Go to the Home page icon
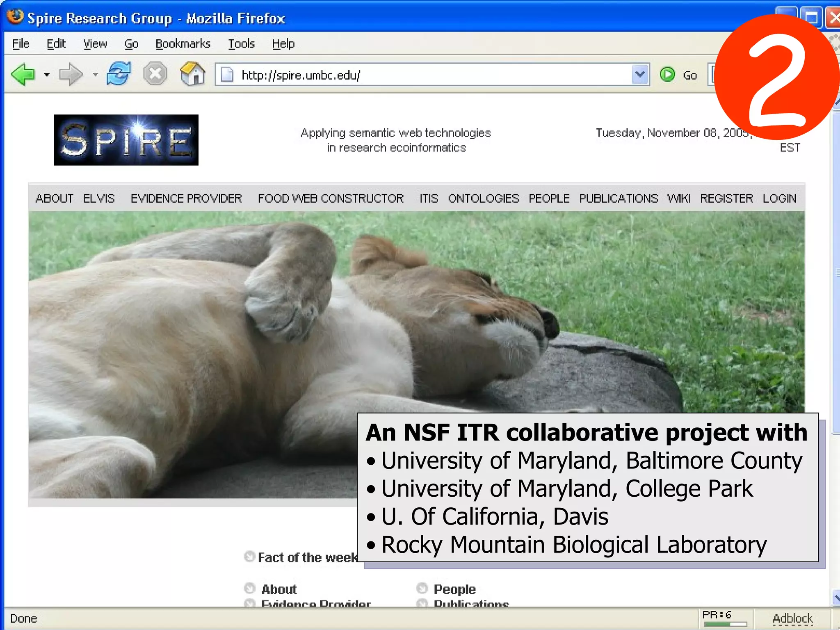Screen dimensions: 840x630 tap(192, 74)
